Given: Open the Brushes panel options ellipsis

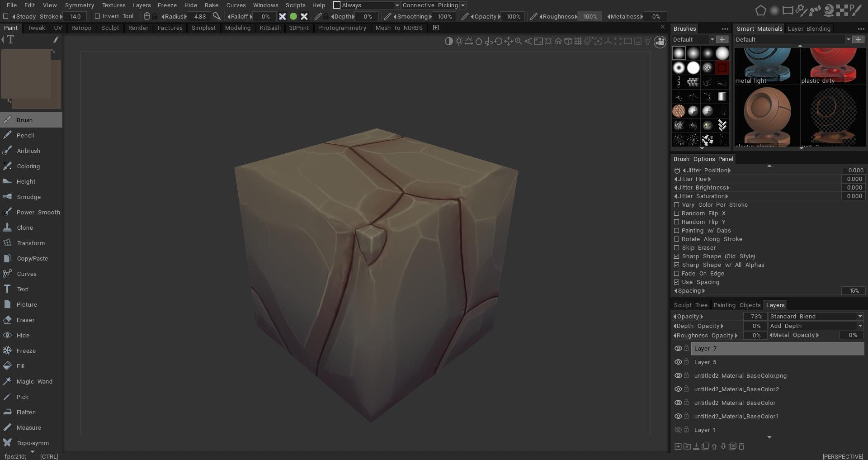Looking at the screenshot, I should [725, 29].
